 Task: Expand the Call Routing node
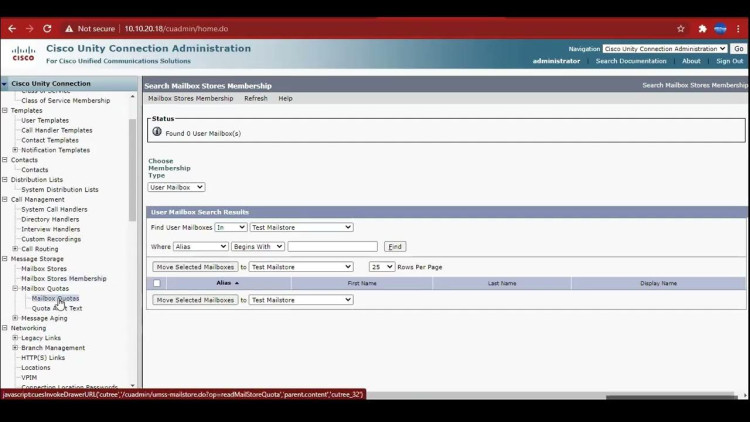click(x=15, y=249)
